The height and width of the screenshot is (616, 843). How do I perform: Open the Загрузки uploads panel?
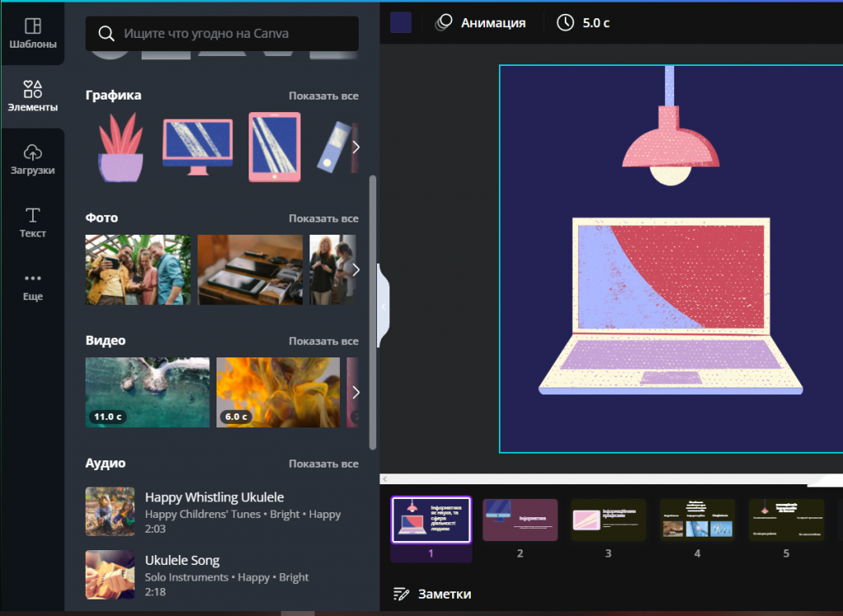[x=32, y=160]
